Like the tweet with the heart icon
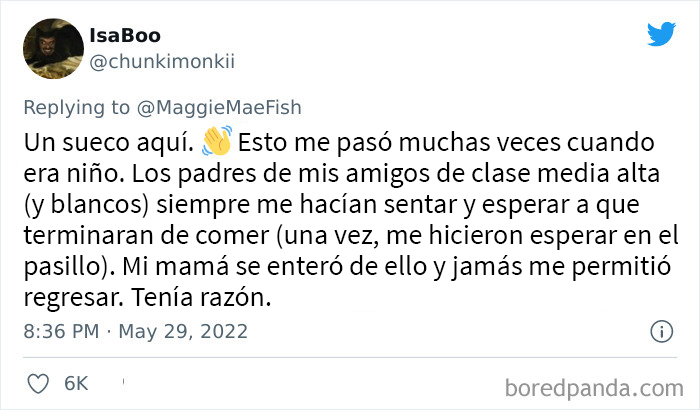 (38, 384)
